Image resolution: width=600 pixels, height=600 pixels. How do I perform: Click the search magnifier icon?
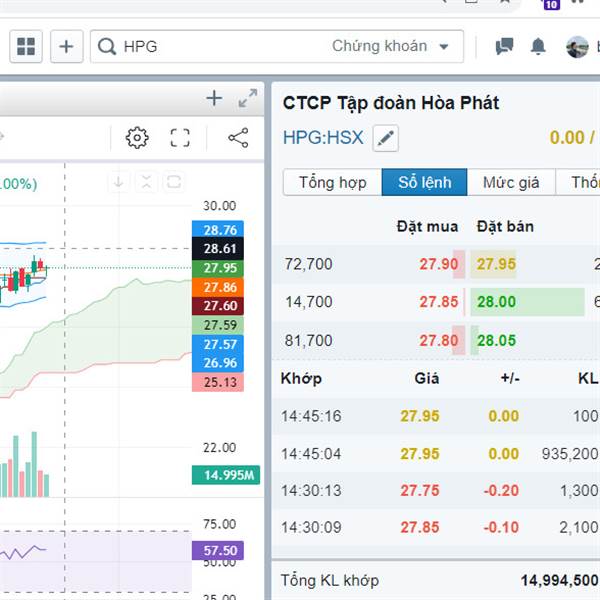pos(107,47)
